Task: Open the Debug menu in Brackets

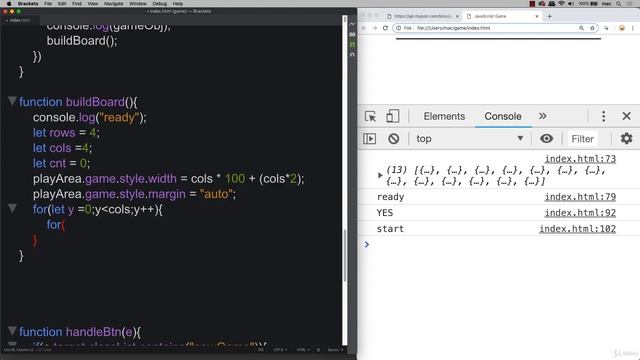Action: click(x=160, y=3)
